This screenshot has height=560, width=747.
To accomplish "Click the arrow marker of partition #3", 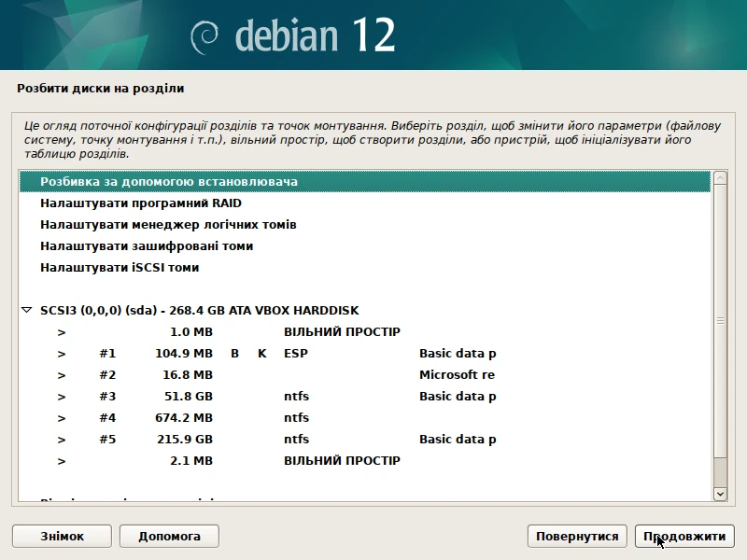I will [62, 397].
